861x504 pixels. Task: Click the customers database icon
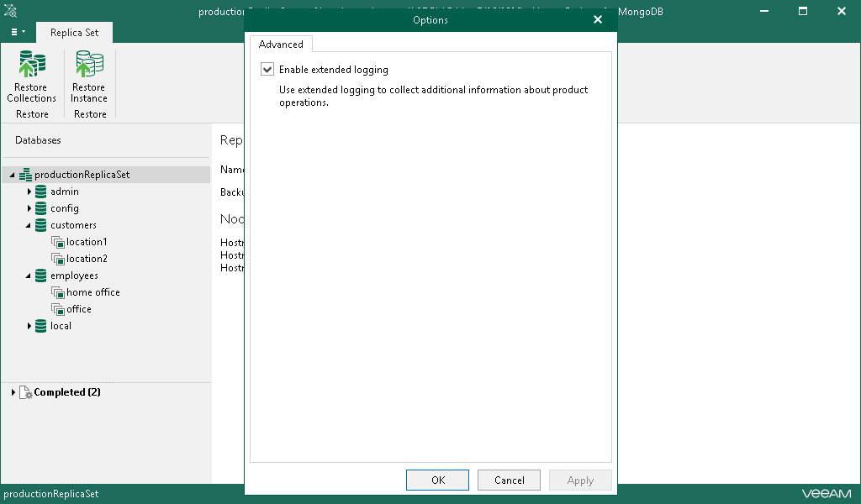point(40,225)
